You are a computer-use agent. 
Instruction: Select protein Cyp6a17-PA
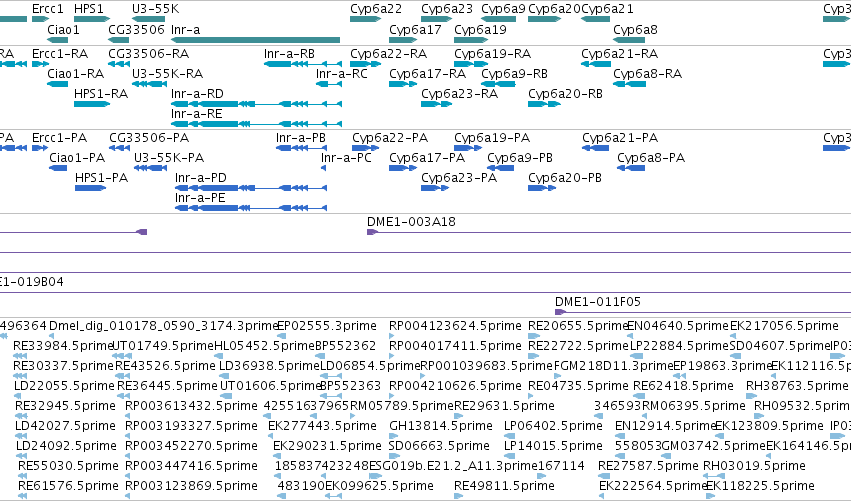point(427,157)
